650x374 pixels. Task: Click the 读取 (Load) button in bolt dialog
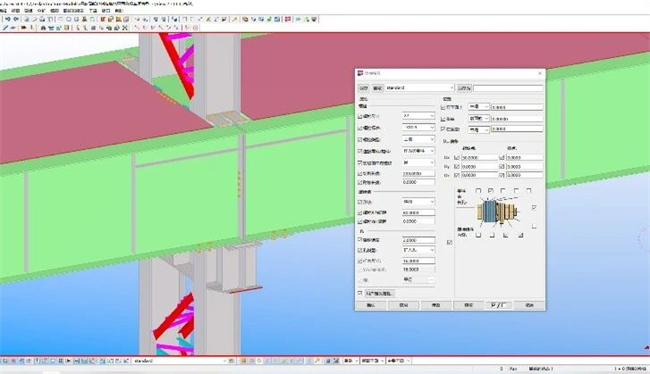(377, 88)
